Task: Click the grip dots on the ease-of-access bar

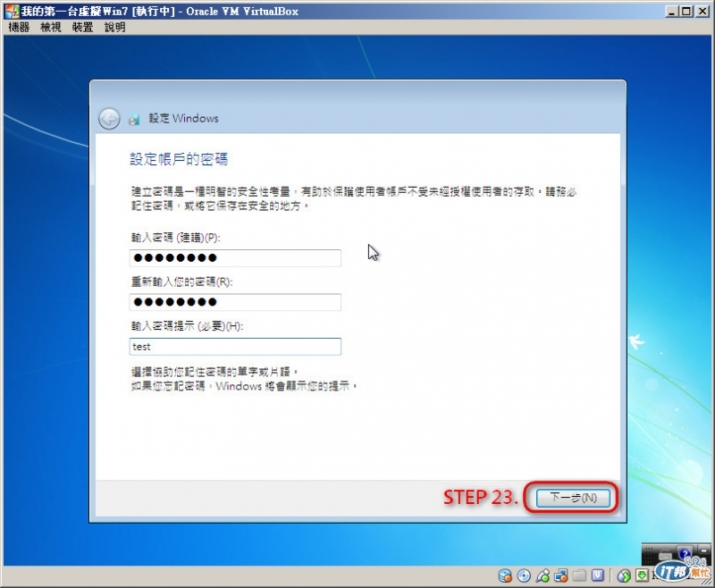Action: (x=649, y=556)
